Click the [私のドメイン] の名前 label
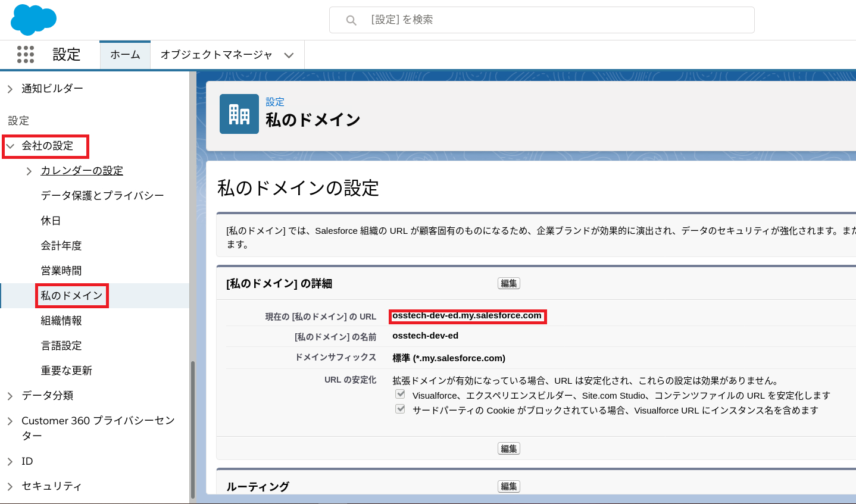Screen dimensions: 856x504 tap(336, 337)
